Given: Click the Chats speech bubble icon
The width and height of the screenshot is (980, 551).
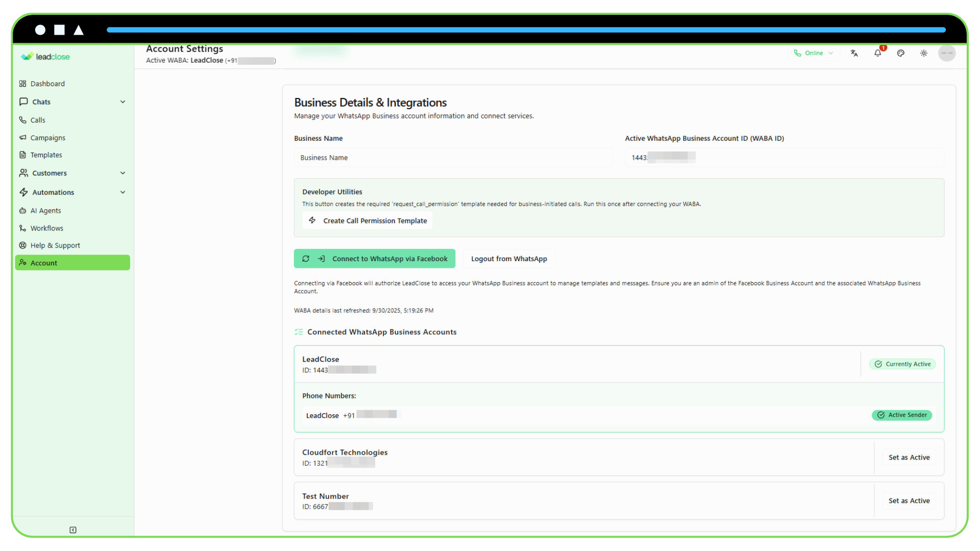Looking at the screenshot, I should point(23,102).
